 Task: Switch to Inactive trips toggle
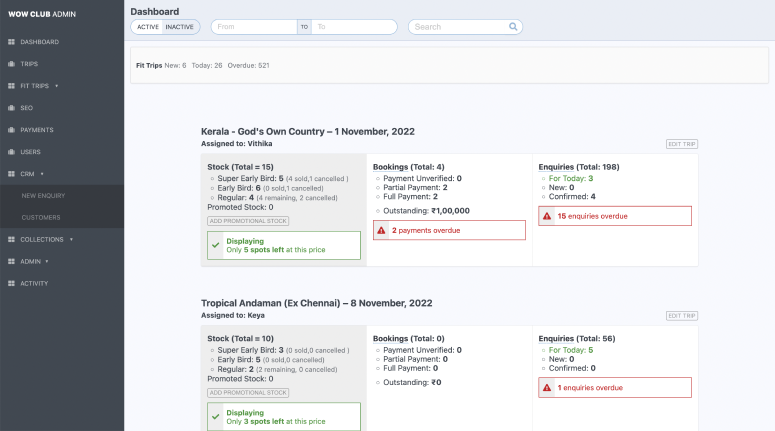coord(180,27)
